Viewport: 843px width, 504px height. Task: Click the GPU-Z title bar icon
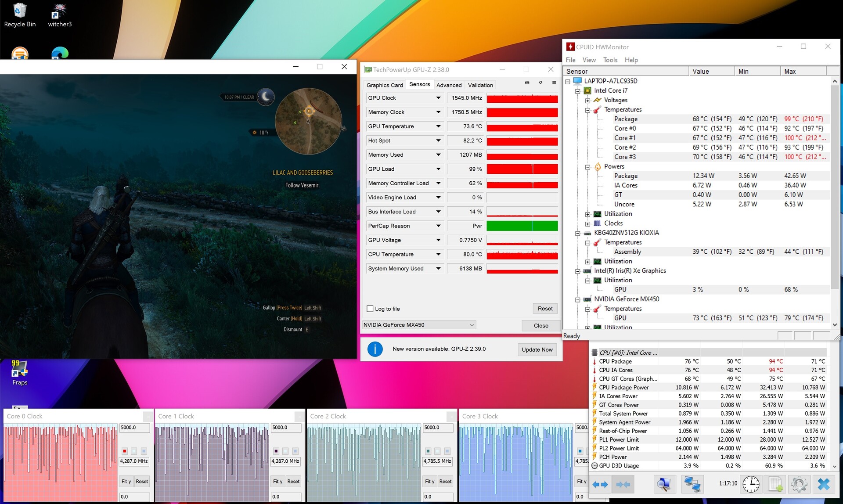coord(368,69)
